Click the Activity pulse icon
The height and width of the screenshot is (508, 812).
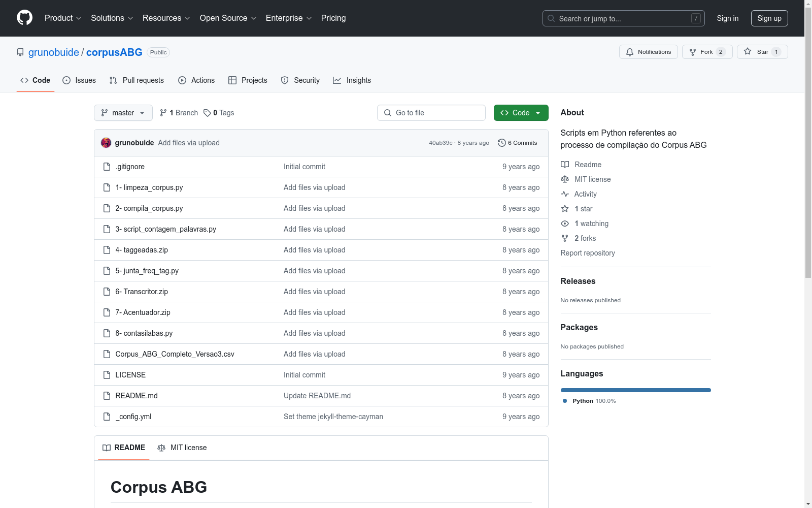coord(565,194)
